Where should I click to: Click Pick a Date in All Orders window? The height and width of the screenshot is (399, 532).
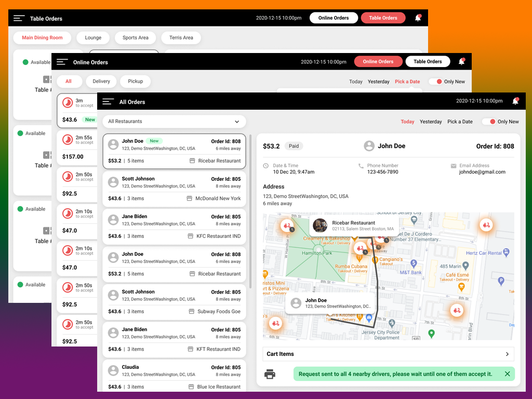(460, 122)
